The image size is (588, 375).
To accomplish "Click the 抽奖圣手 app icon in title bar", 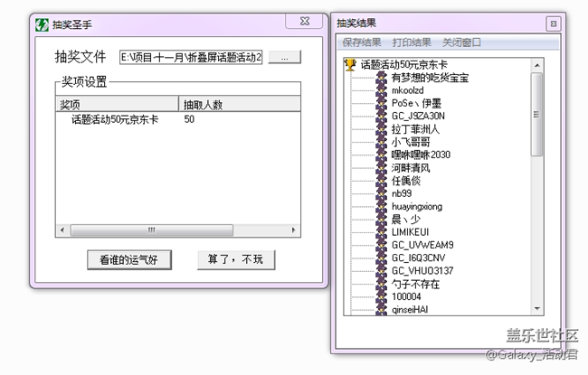I will pyautogui.click(x=42, y=24).
